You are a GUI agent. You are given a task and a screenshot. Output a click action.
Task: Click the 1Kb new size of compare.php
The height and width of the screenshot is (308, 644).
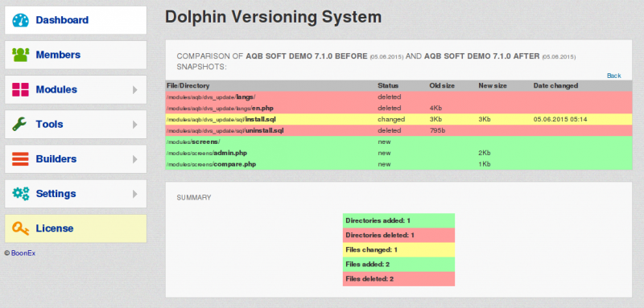tap(485, 164)
